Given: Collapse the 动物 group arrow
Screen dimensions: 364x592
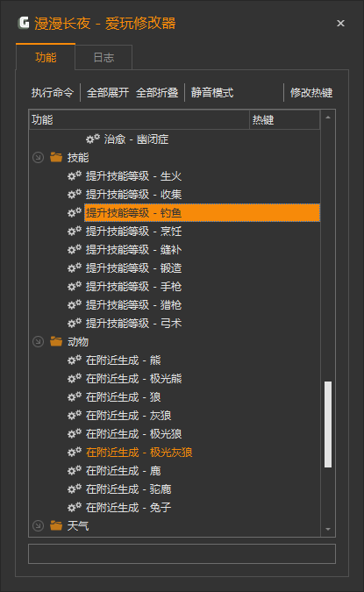Looking at the screenshot, I should (38, 341).
